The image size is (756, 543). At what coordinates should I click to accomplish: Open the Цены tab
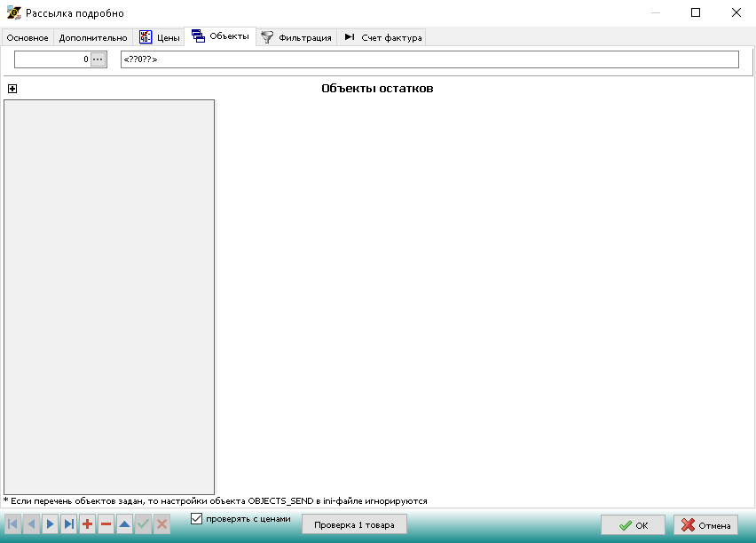click(160, 37)
